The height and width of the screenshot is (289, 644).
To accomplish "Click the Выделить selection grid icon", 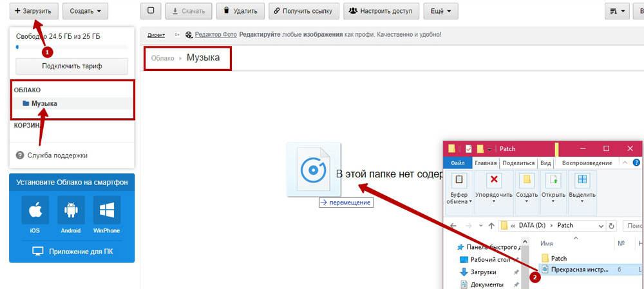I will coord(582,179).
